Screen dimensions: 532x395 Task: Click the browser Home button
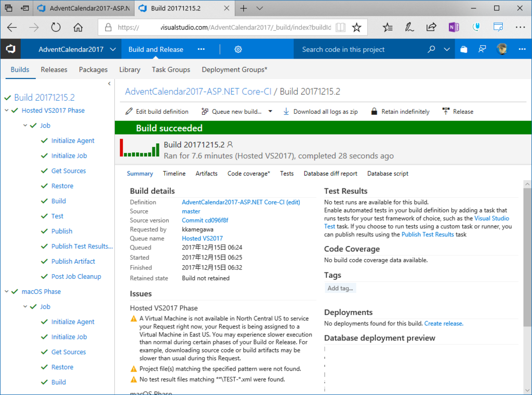[x=78, y=27]
